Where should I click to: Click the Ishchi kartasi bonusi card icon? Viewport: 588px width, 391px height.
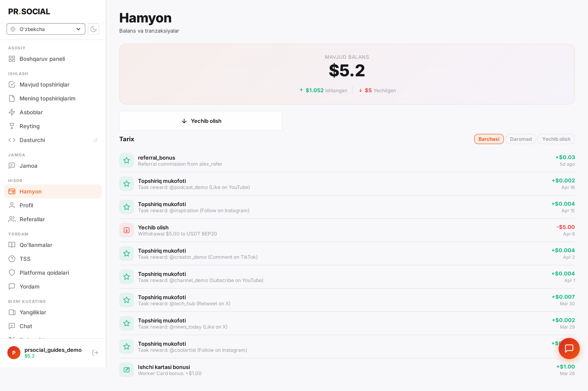[x=127, y=370]
